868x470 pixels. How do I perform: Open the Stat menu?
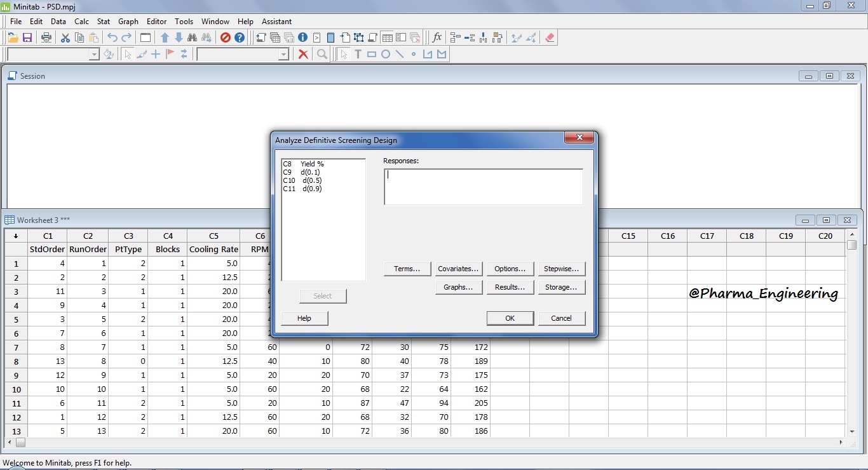pos(103,21)
